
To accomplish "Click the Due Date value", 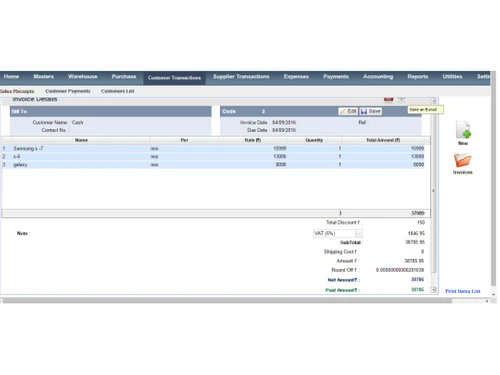I will pos(284,130).
